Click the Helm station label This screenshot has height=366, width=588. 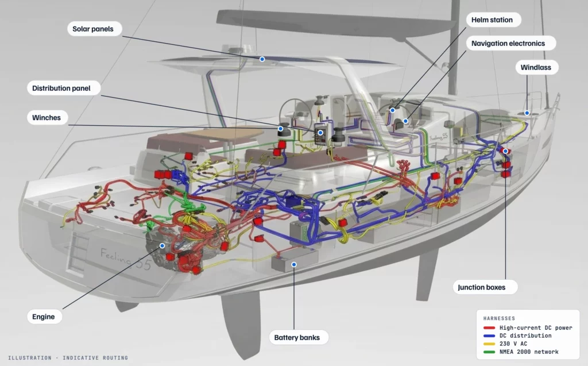click(493, 20)
